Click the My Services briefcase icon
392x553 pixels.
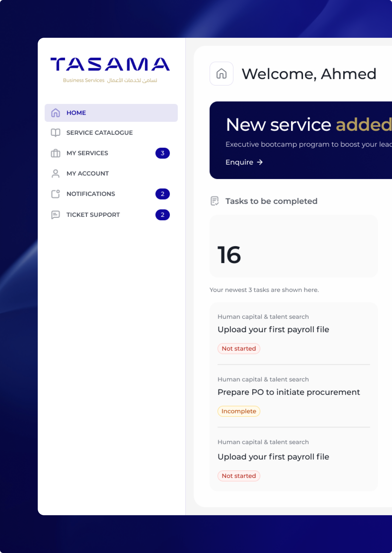coord(56,153)
